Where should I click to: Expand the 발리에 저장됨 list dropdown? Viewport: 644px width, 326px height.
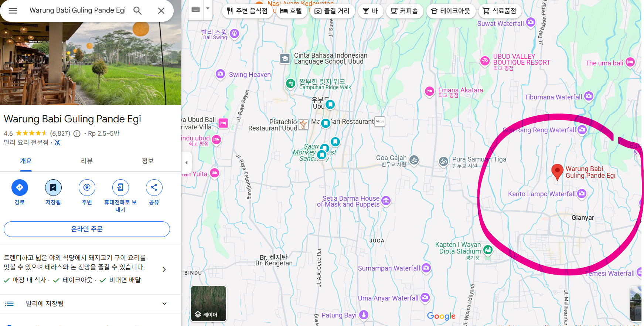pyautogui.click(x=164, y=304)
